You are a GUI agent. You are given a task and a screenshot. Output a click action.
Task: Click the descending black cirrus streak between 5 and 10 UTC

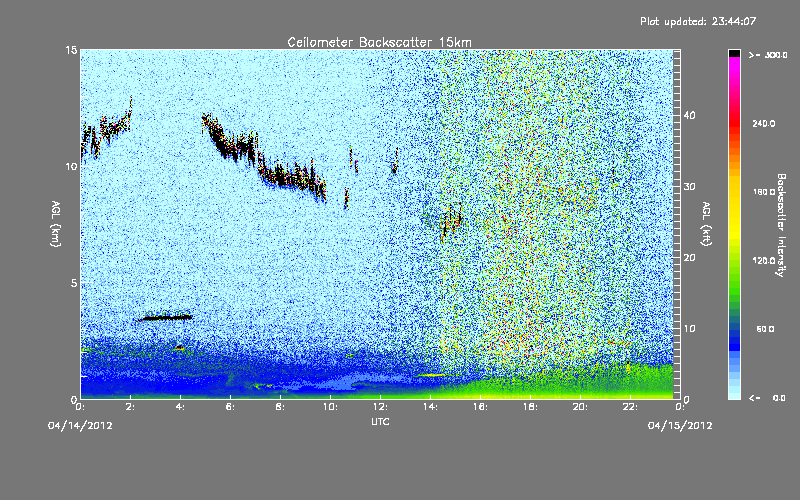pyautogui.click(x=263, y=159)
